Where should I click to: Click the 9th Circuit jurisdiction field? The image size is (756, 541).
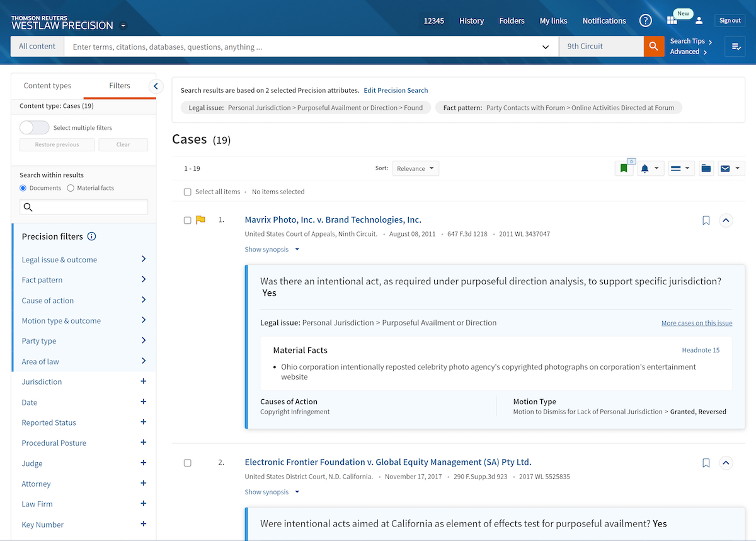[601, 47]
